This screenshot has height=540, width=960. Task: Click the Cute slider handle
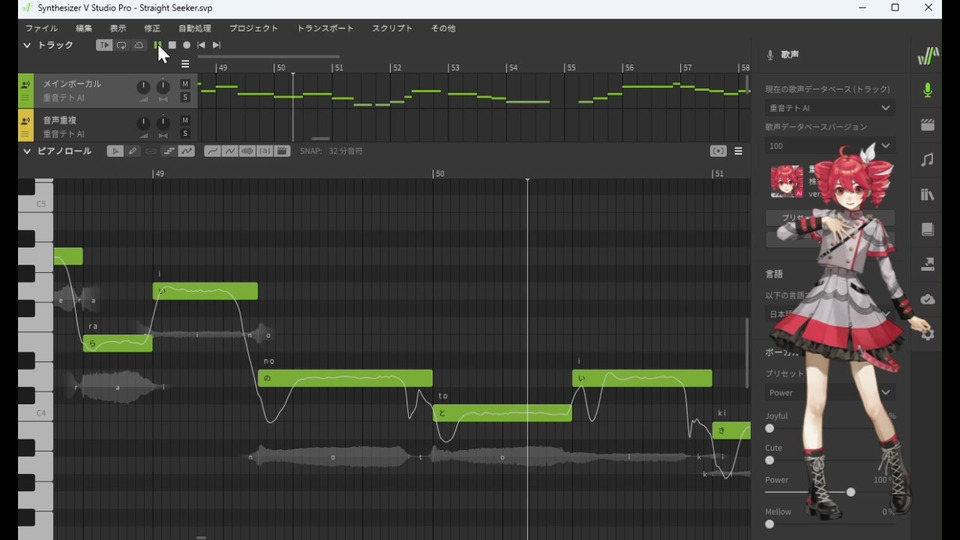click(x=770, y=460)
